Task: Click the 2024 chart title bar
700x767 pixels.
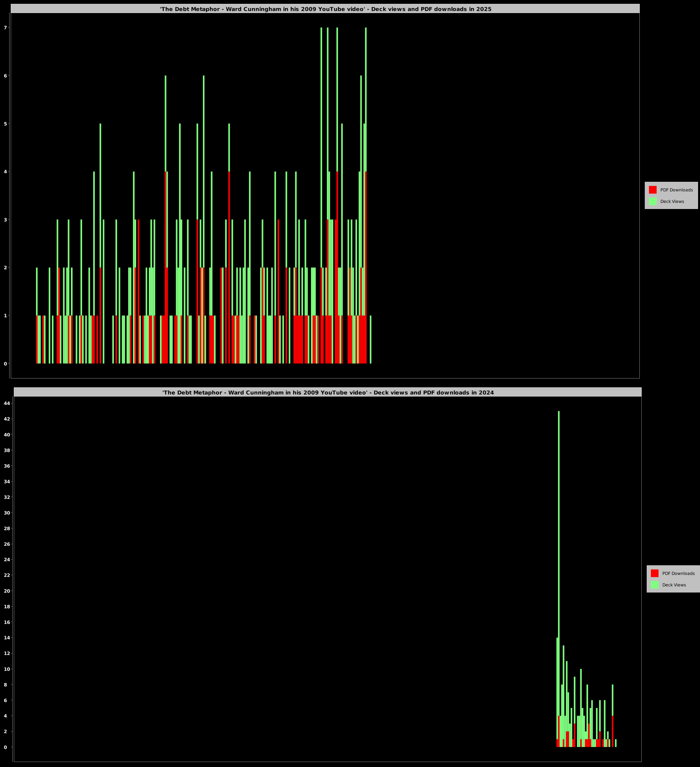Action: click(x=328, y=392)
